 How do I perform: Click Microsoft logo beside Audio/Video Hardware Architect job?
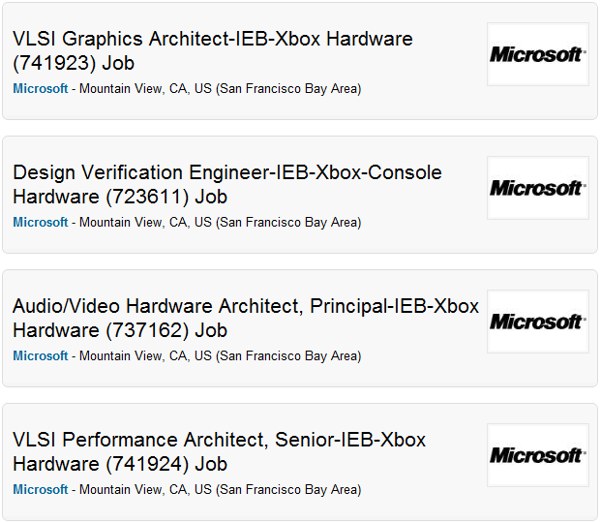pos(537,322)
